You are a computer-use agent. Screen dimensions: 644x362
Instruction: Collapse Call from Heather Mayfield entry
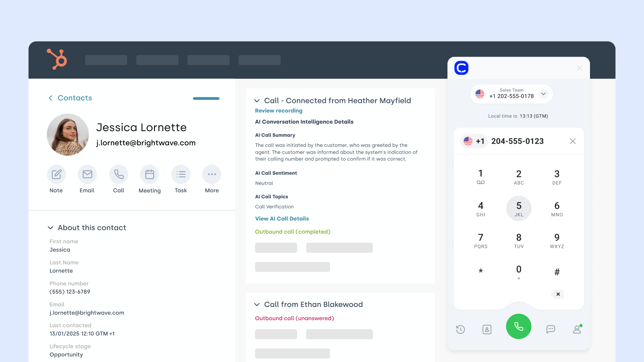pos(257,101)
